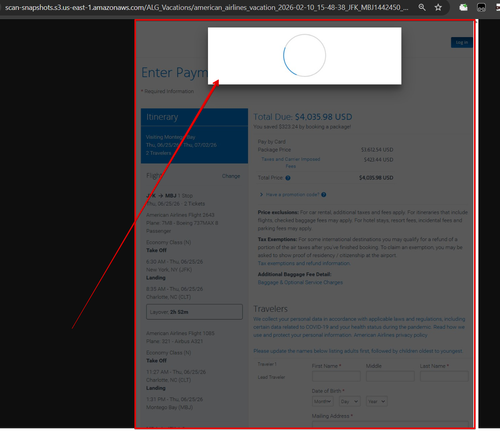Click the 2 Travelers text in Itinerary
Screen dimensions: 500x431
pyautogui.click(x=159, y=153)
